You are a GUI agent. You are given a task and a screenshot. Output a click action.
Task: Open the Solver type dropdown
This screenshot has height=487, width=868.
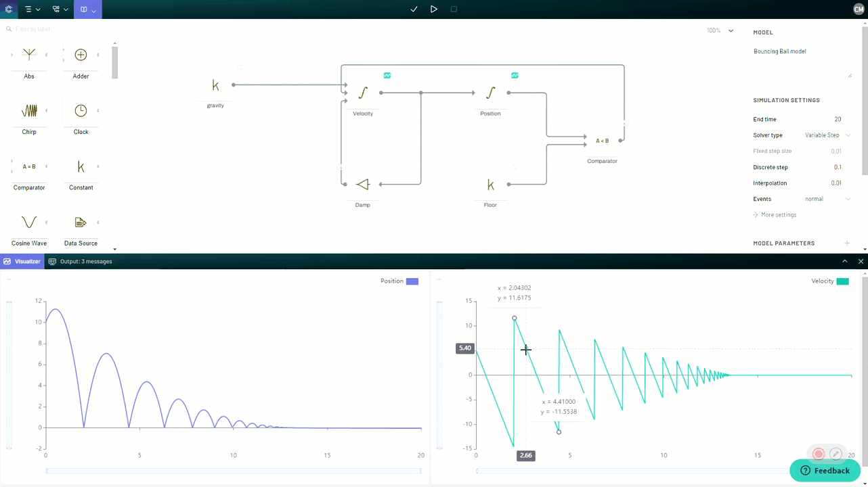tap(826, 135)
